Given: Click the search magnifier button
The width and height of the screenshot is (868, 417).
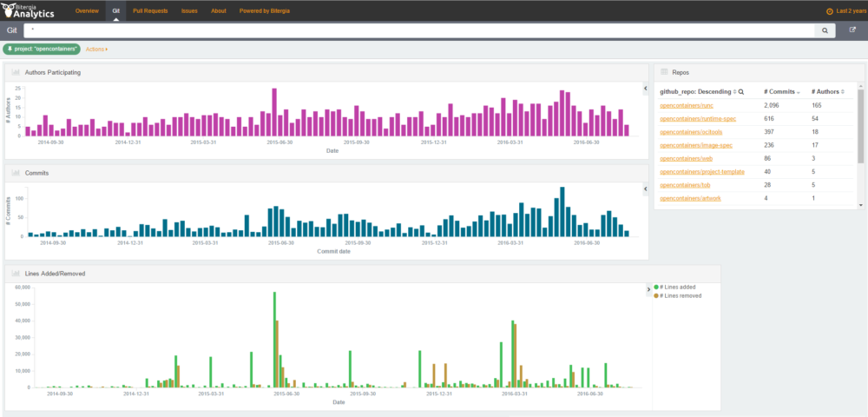Looking at the screenshot, I should 825,30.
